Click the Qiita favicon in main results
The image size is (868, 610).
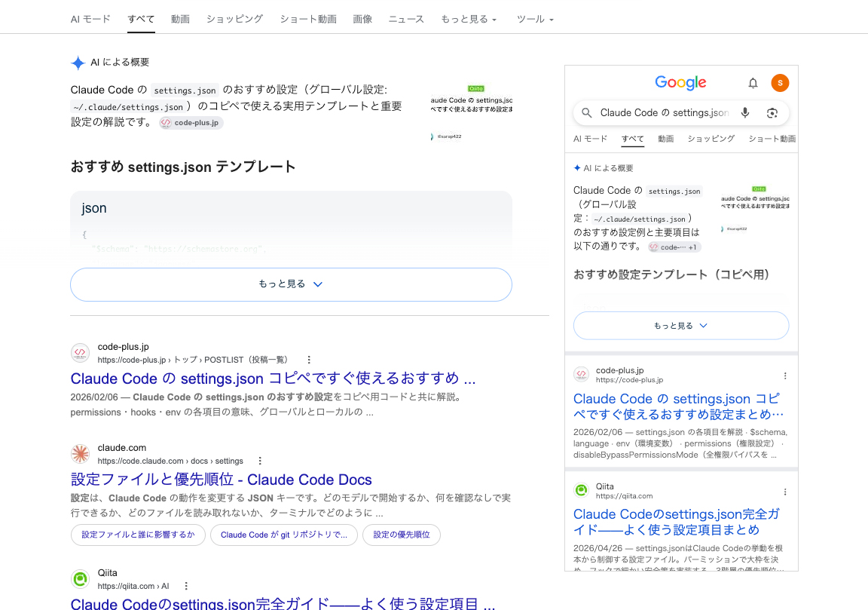[81, 579]
